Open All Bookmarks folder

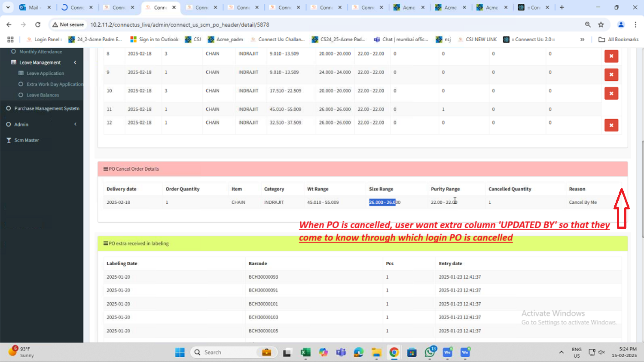(x=618, y=39)
